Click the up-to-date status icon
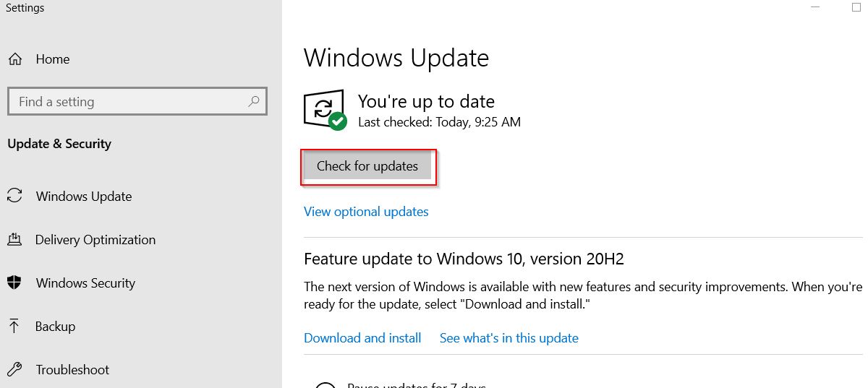This screenshot has width=868, height=388. 325,111
